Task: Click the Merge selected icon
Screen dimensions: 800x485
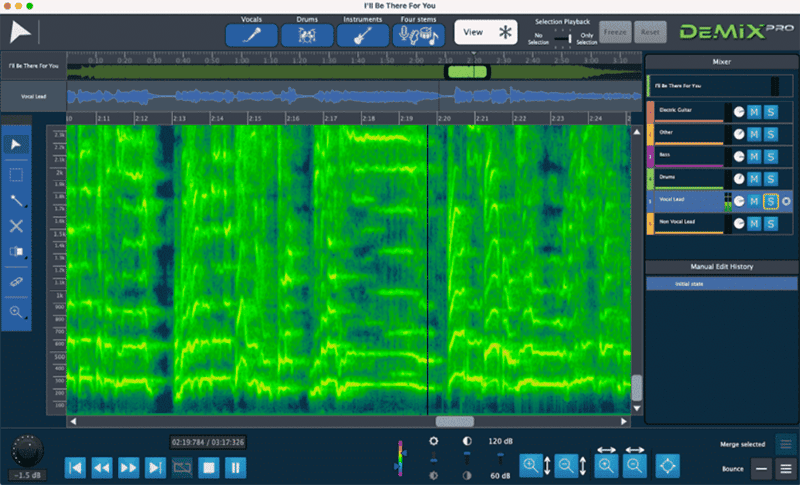Action: pyautogui.click(x=786, y=444)
